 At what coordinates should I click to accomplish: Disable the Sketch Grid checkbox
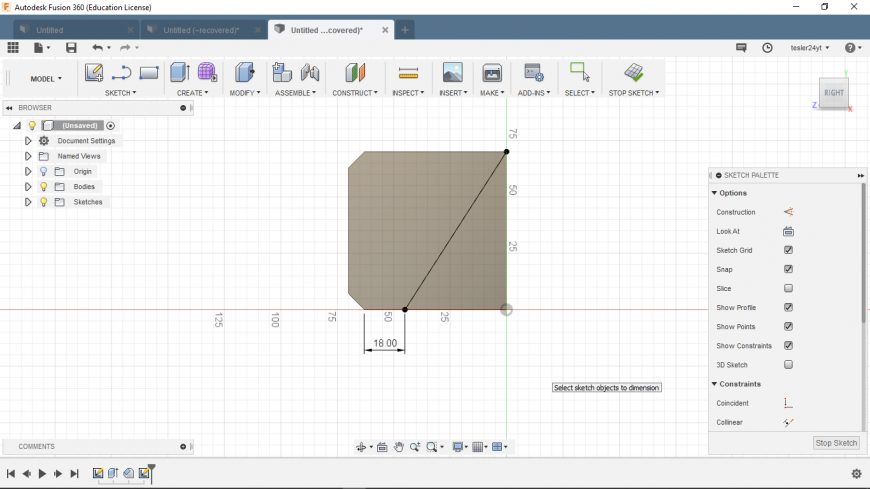click(788, 250)
